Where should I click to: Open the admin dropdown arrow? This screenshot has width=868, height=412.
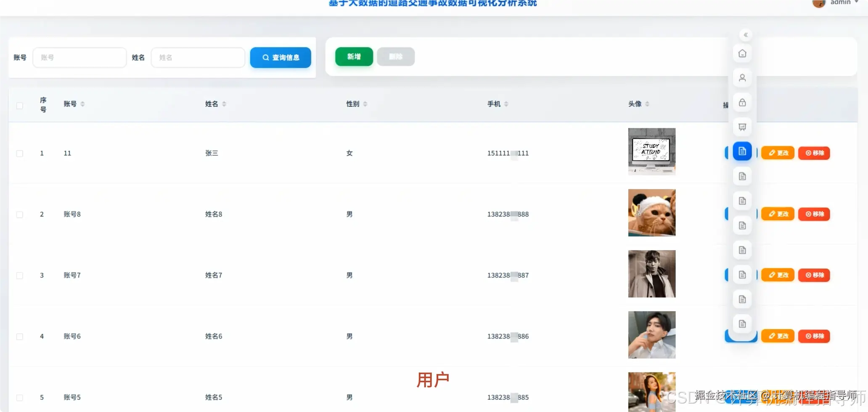tap(856, 3)
